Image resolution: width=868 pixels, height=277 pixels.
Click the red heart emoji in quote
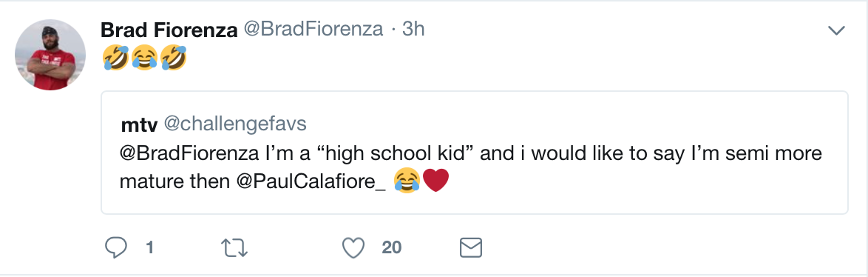pos(435,181)
